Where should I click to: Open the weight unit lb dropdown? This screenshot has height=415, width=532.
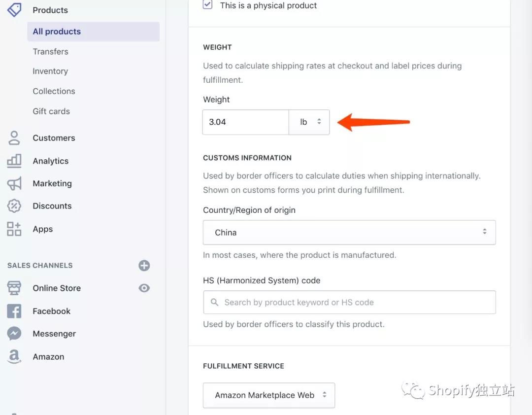[309, 122]
